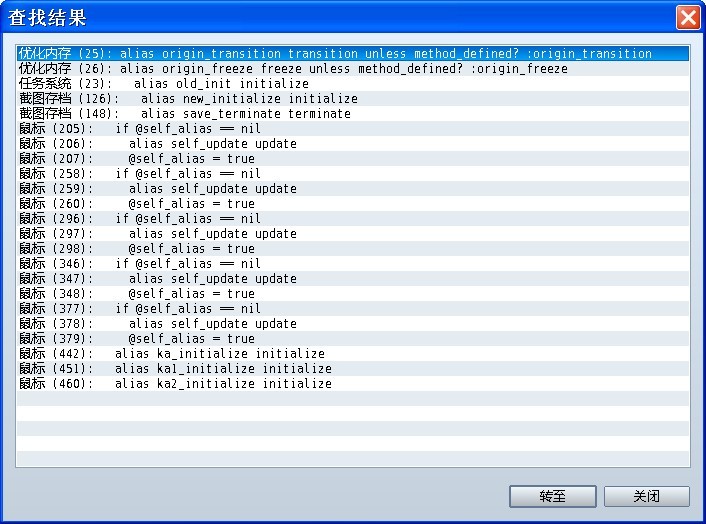Select result 鼠标 (259) alias self_update
Image resolution: width=706 pixels, height=524 pixels.
point(353,189)
